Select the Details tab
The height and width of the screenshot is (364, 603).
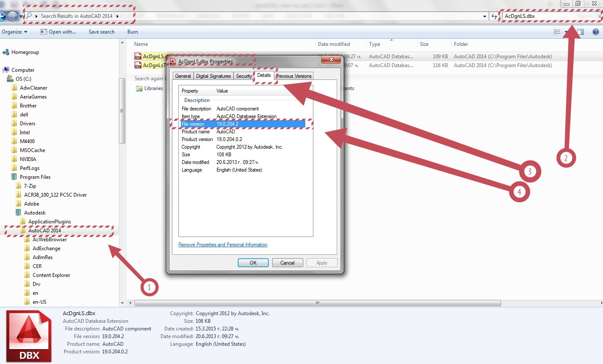(x=264, y=75)
